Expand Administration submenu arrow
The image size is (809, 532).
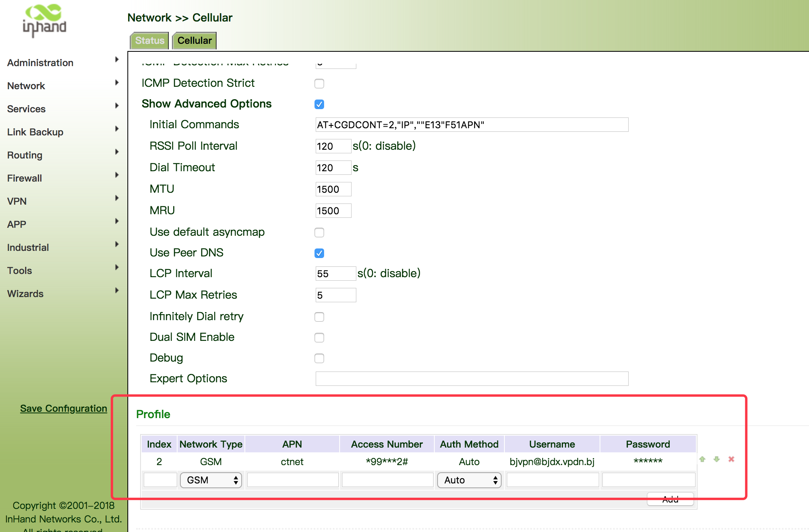117,60
